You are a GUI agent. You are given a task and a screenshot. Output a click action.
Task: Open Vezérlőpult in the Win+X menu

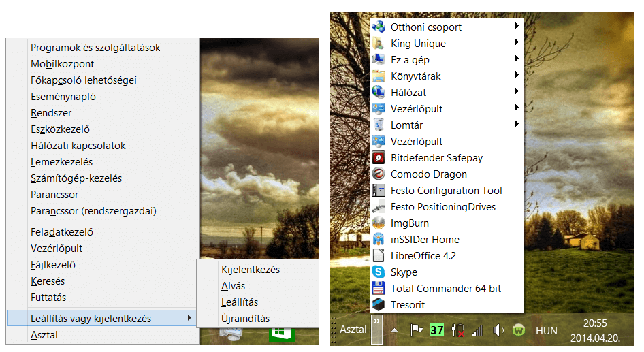coord(57,249)
